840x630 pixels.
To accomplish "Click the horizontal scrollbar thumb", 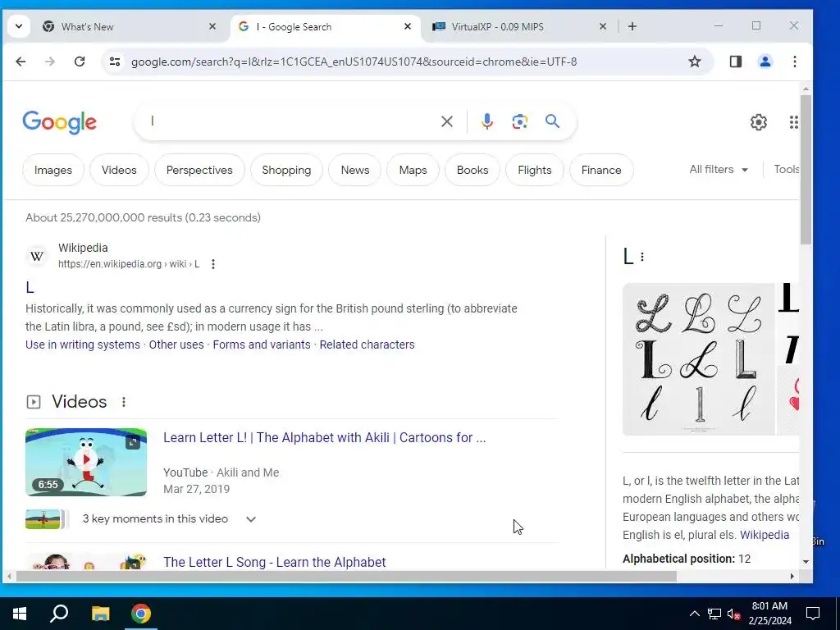I will pyautogui.click(x=346, y=577).
